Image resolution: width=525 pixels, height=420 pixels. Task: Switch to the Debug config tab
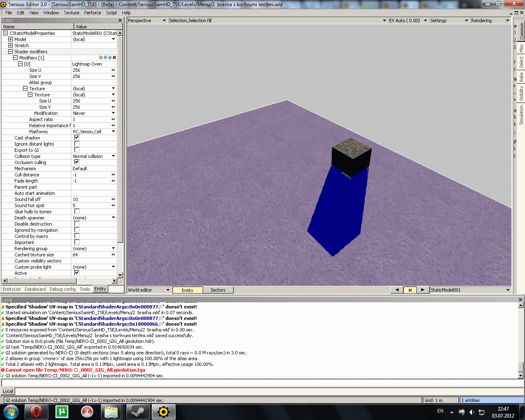click(63, 289)
